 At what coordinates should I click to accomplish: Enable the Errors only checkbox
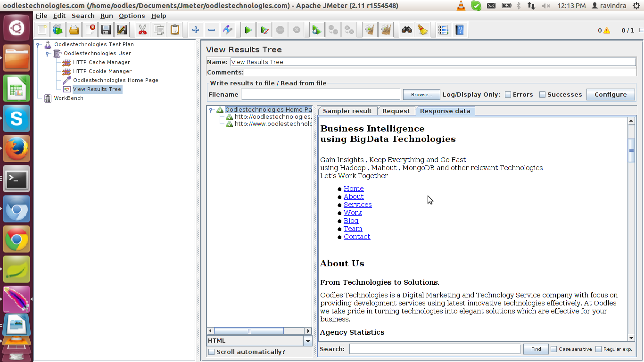click(508, 94)
